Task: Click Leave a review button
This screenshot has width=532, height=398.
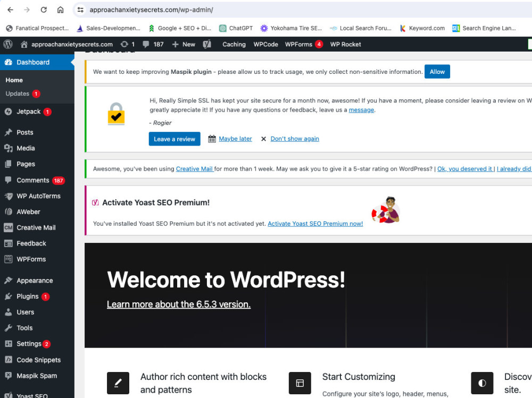Action: [x=174, y=139]
